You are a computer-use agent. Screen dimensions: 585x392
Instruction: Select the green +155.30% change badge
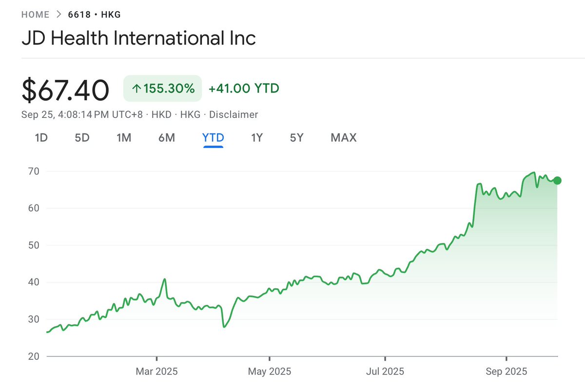163,88
